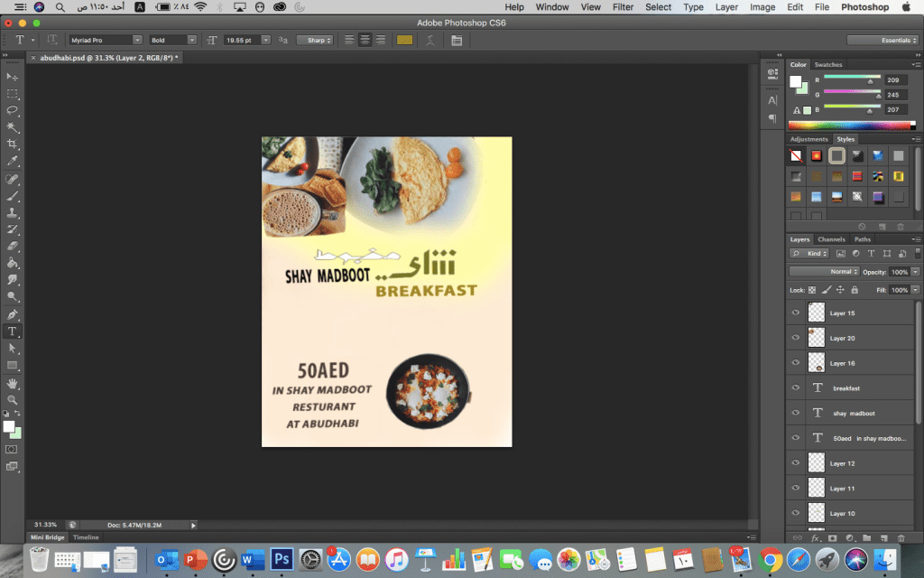Expand the Essentials workspace dropdown

tap(882, 40)
